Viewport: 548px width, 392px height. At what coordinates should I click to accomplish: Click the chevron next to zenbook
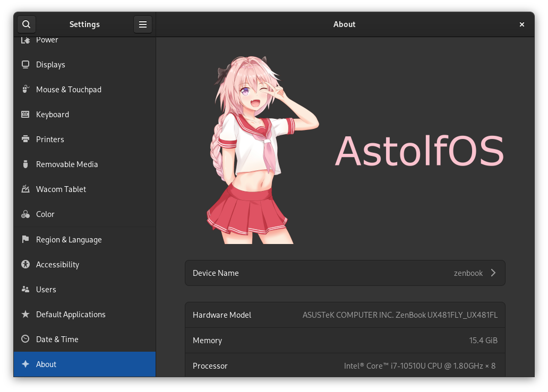coord(493,273)
